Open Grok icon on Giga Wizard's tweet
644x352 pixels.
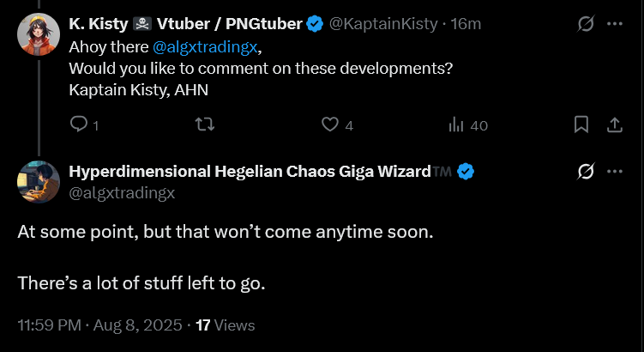coord(586,172)
